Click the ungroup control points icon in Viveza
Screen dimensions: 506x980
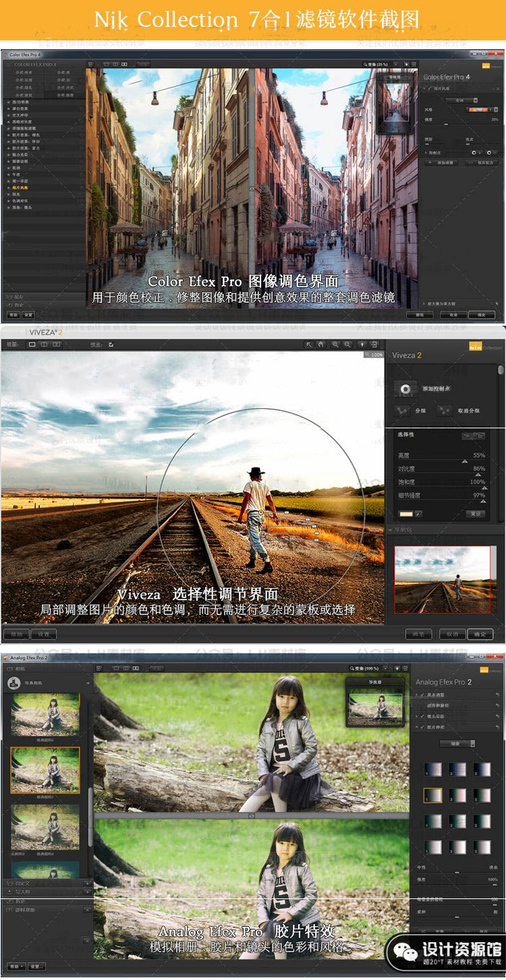point(445,410)
